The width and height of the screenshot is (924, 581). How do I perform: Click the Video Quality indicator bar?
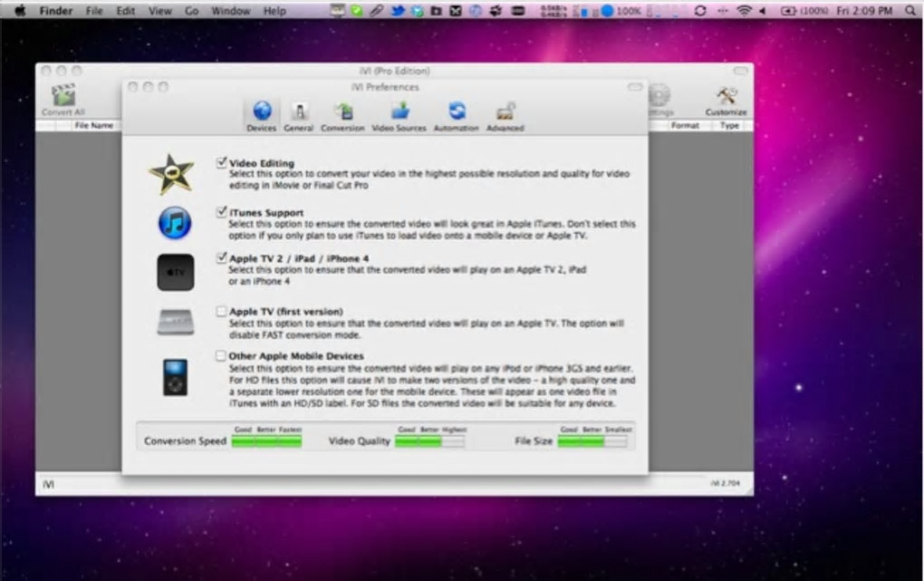429,441
